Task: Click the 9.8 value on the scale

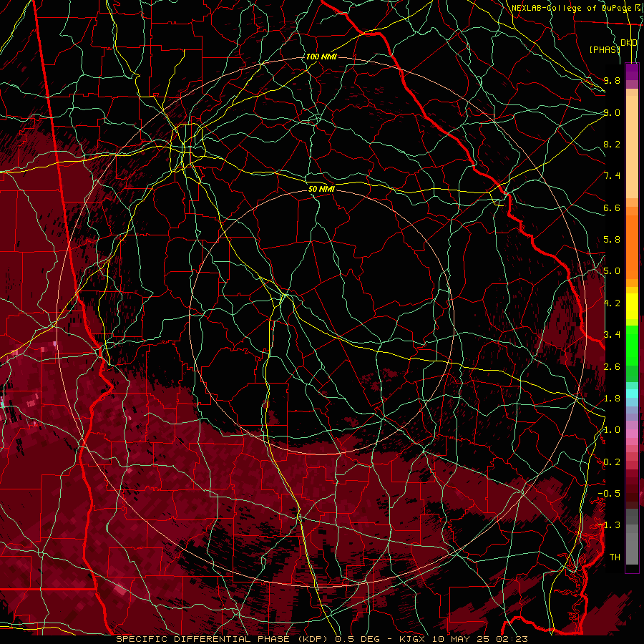Action: 612,80
